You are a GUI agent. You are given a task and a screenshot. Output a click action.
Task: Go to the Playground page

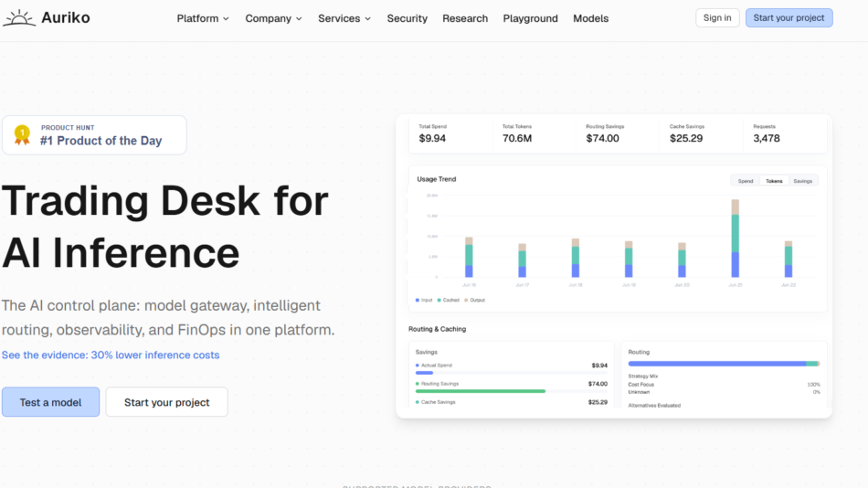tap(530, 18)
